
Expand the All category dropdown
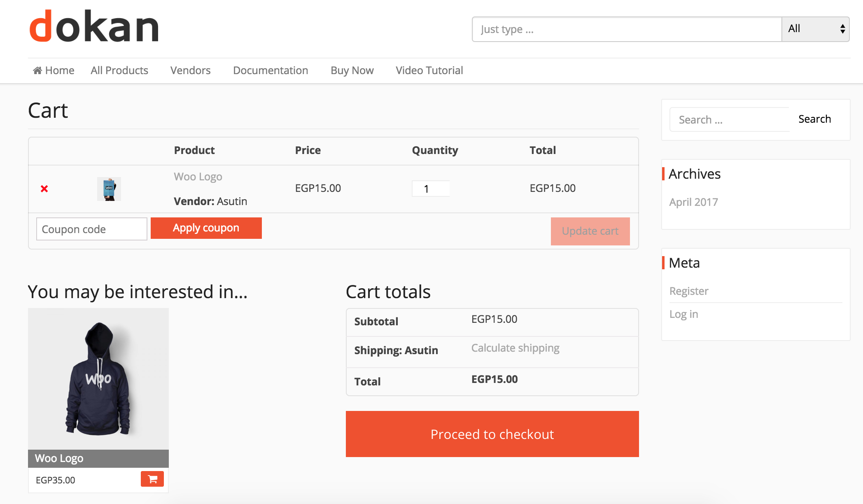coord(816,29)
